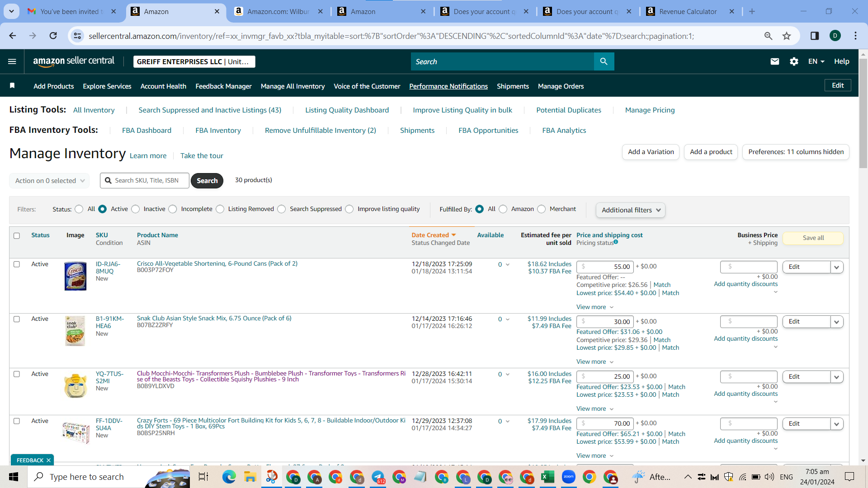The width and height of the screenshot is (868, 488).
Task: Open the Action on 0 selected dropdown
Action: 49,181
